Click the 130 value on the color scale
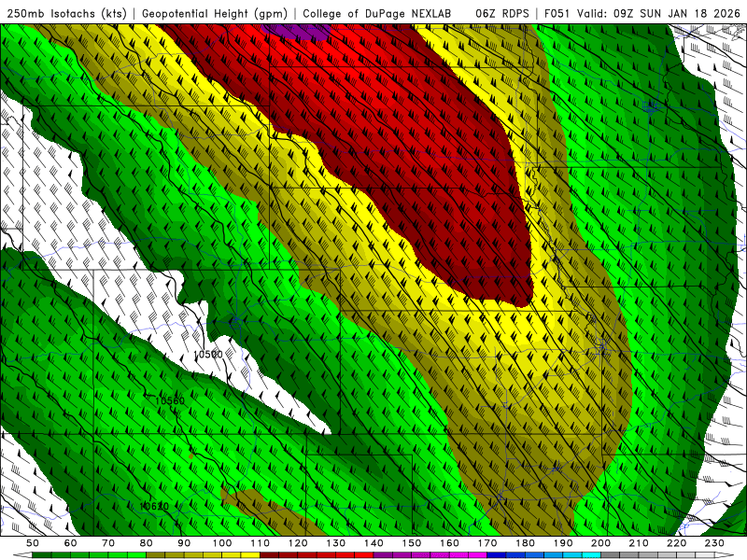The width and height of the screenshot is (747, 560). (x=336, y=543)
